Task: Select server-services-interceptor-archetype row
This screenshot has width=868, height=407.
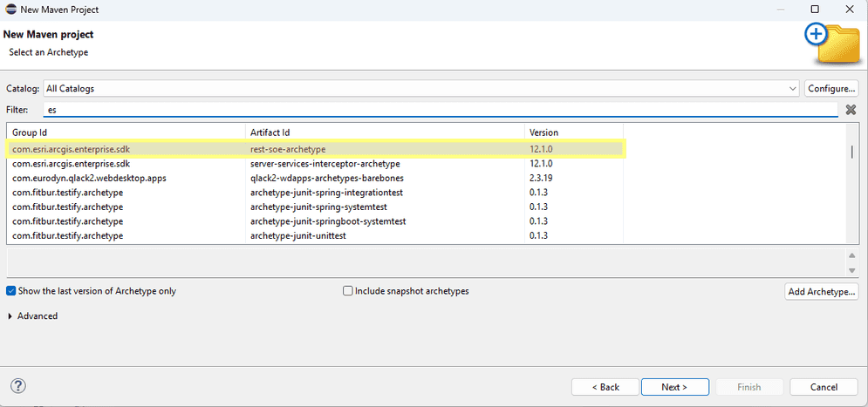Action: point(316,164)
